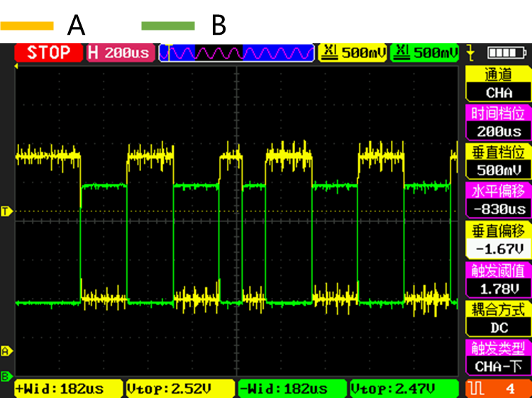Select the 触发阈值 1.78V trigger level item
The width and height of the screenshot is (532, 398).
click(498, 280)
